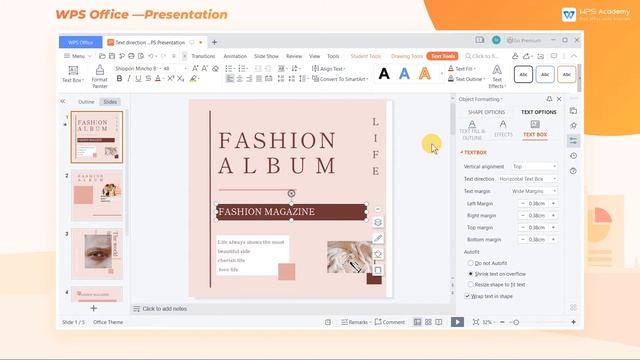Apply the black text style preset A
Image resolution: width=640 pixels, height=360 pixels.
click(384, 74)
